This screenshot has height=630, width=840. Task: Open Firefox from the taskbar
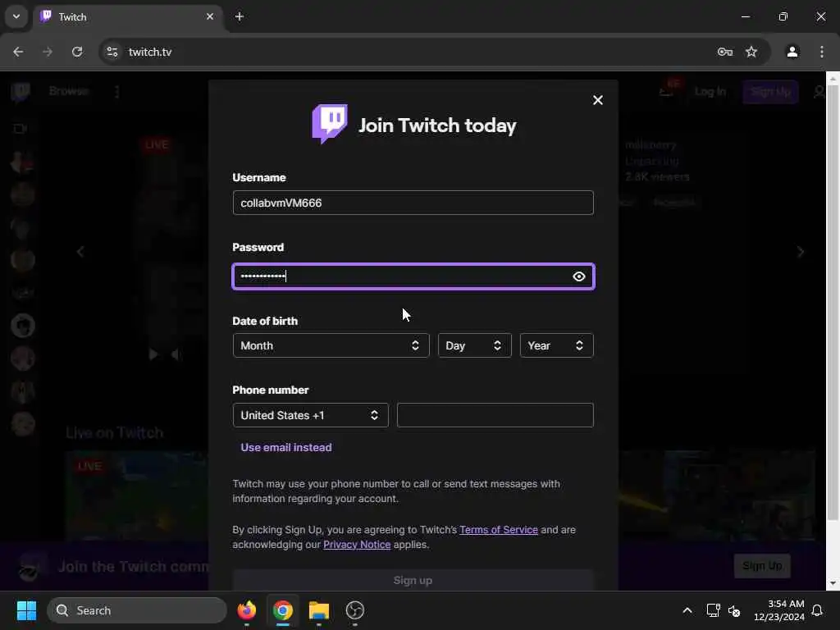pos(246,610)
